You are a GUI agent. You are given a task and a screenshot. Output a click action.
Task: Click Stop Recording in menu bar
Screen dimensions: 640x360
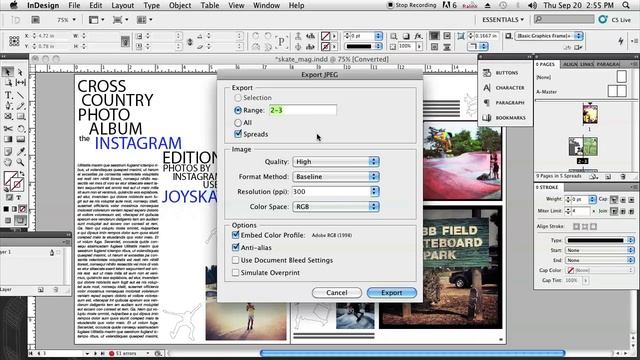click(411, 5)
